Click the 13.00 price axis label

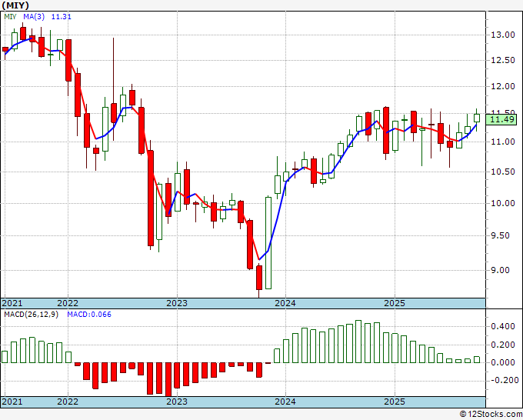point(503,35)
